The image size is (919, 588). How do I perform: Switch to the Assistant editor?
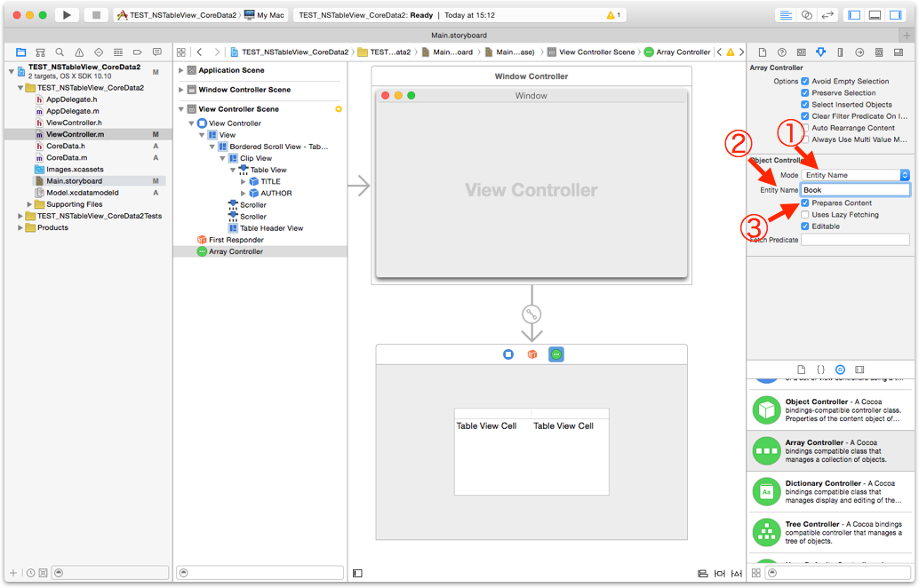click(x=806, y=15)
